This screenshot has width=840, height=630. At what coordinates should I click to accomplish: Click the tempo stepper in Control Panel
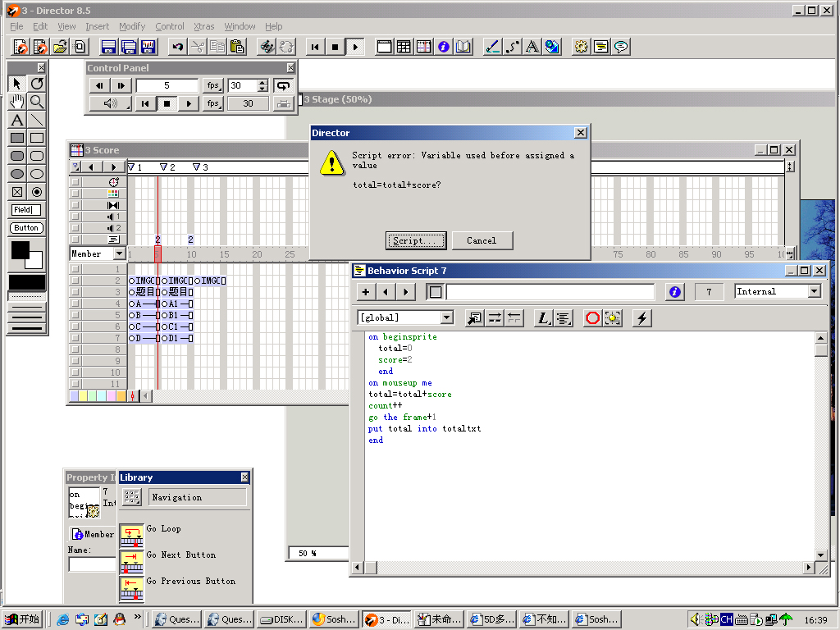click(262, 85)
